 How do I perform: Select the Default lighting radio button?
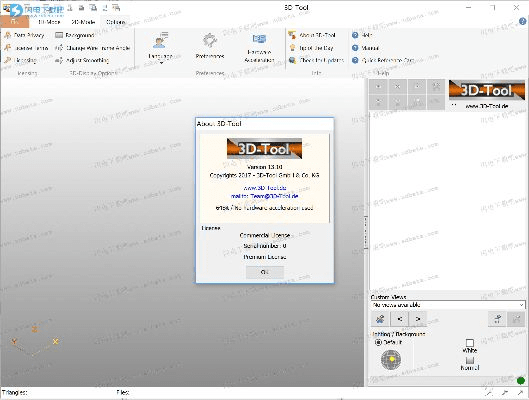378,342
